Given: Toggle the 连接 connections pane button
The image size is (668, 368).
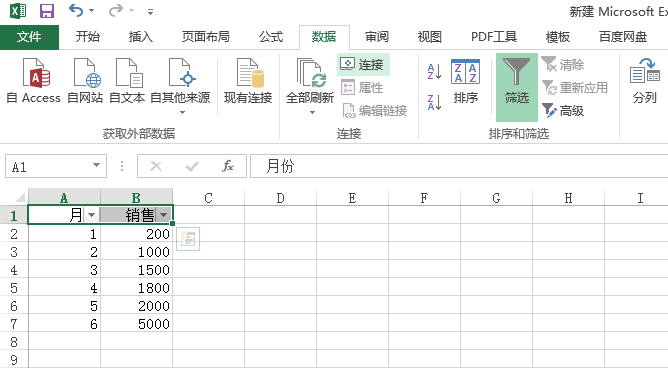Looking at the screenshot, I should click(x=363, y=64).
